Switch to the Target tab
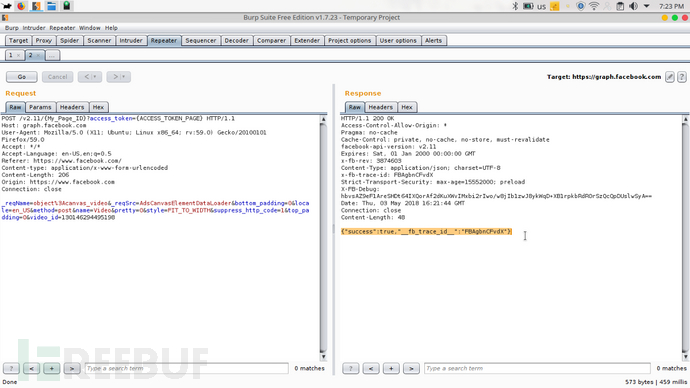690x388 pixels. pos(18,40)
